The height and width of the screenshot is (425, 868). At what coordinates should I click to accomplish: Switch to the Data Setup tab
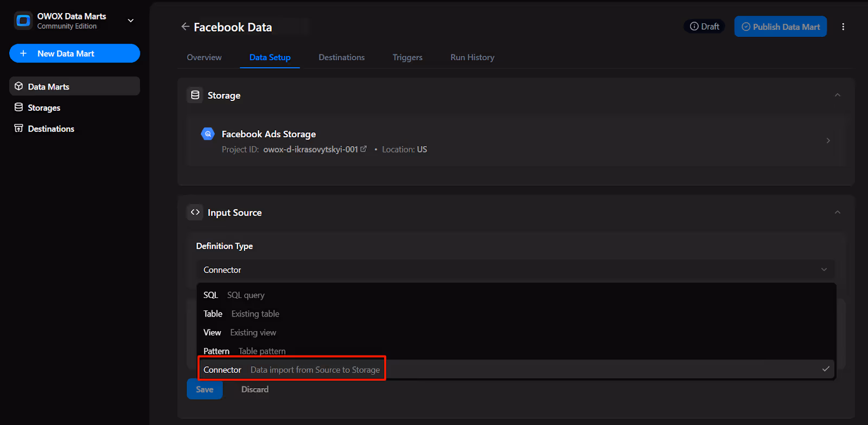[x=270, y=58]
